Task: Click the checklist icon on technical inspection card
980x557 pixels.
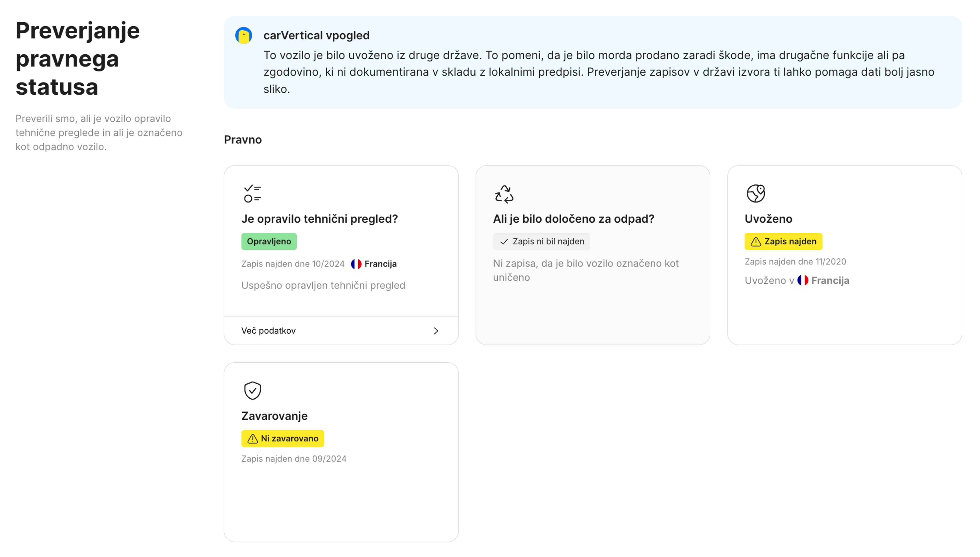Action: (253, 194)
